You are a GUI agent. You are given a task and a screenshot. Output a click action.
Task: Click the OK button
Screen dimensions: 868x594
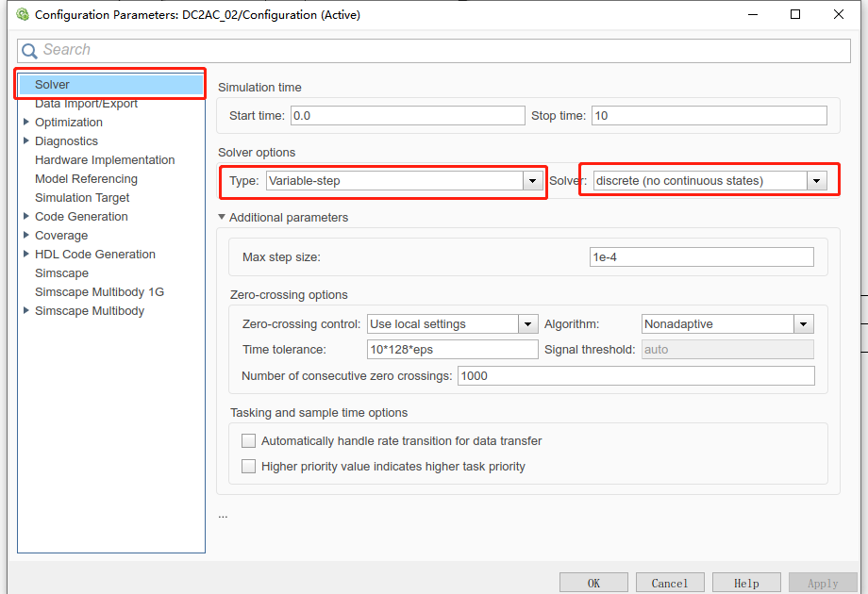tap(593, 583)
